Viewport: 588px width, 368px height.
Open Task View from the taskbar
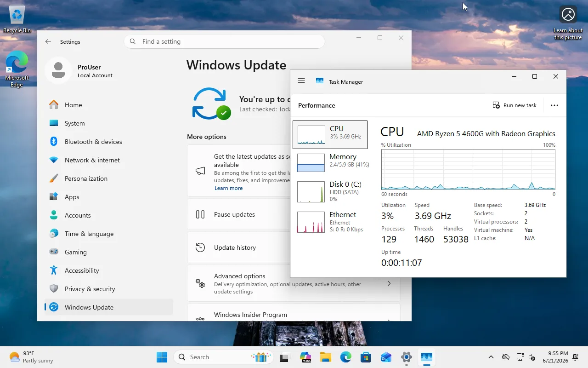(285, 357)
